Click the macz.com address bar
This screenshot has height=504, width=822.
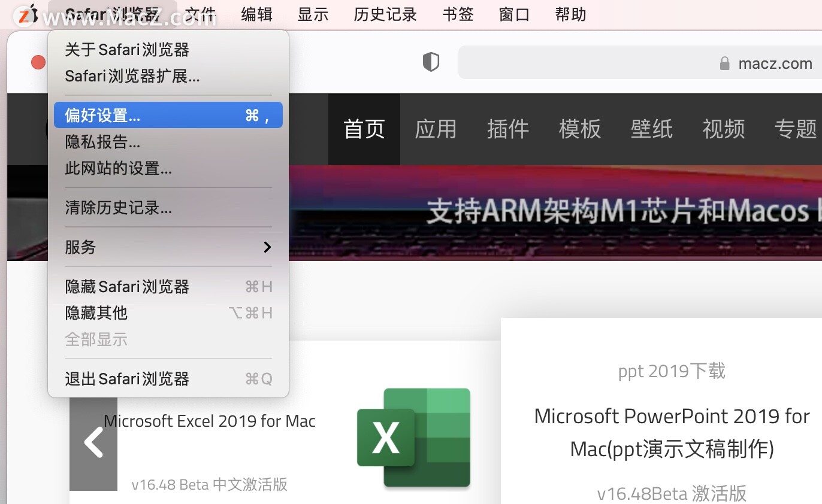pyautogui.click(x=640, y=63)
